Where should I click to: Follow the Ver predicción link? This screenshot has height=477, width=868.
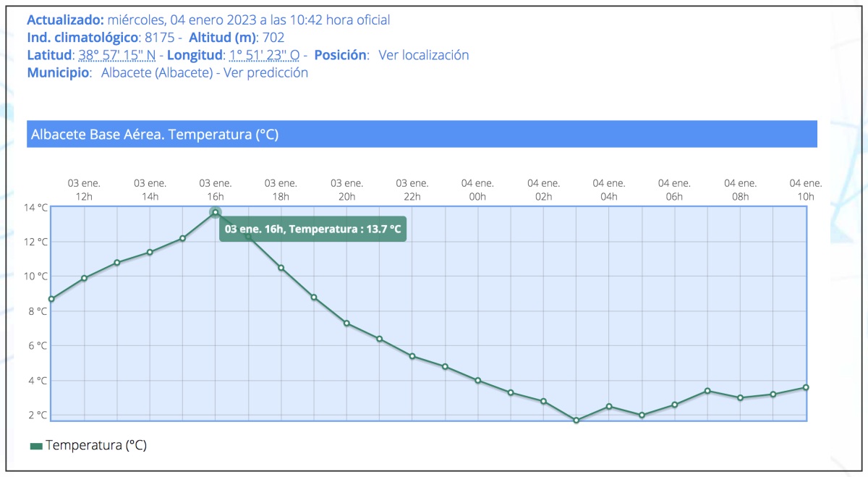266,72
